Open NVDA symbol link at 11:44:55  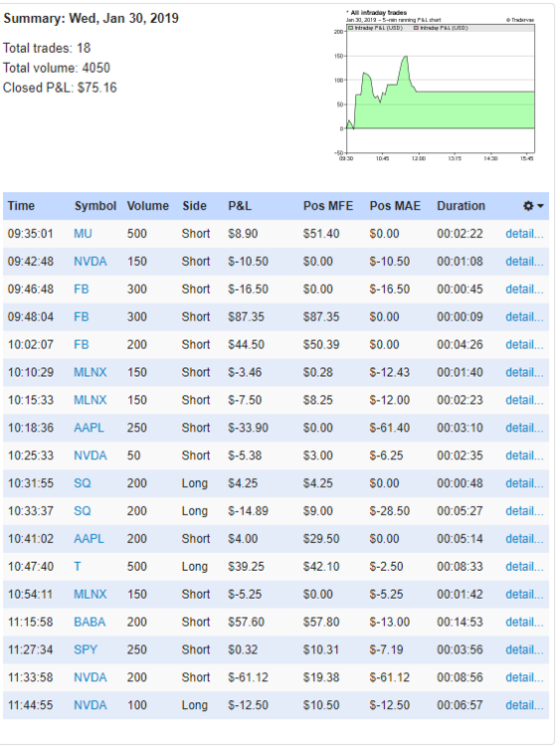tap(90, 705)
